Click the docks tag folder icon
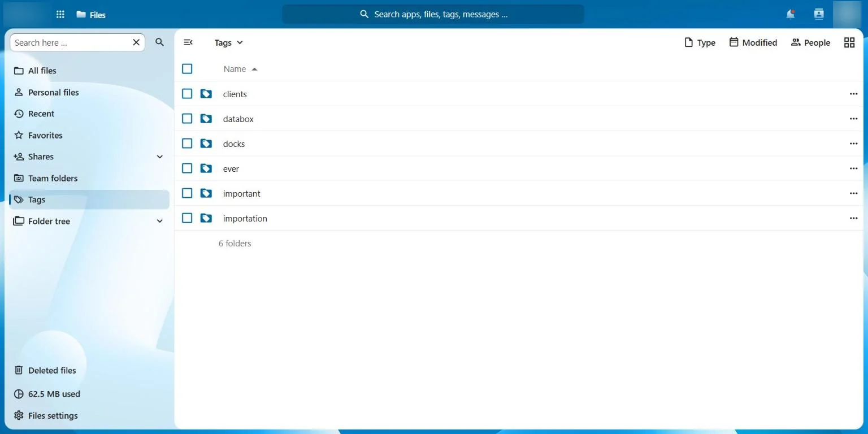Image resolution: width=868 pixels, height=434 pixels. coord(206,144)
